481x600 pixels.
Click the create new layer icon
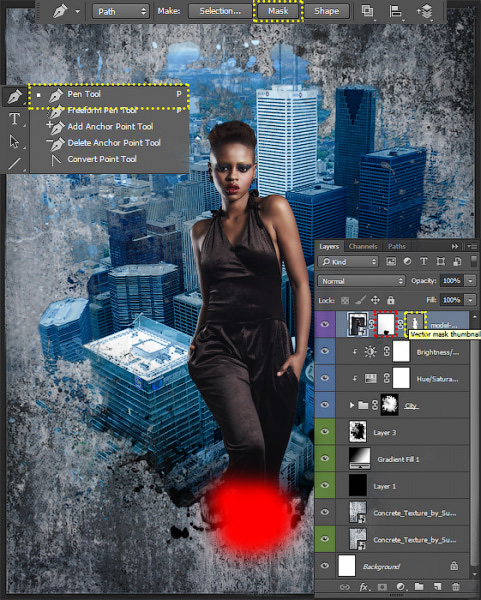[437, 587]
